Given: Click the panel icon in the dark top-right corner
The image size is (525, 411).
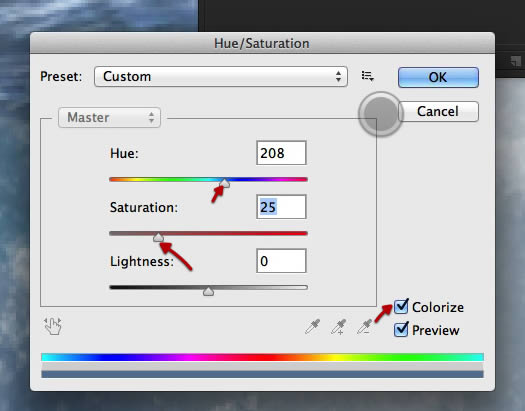Looking at the screenshot, I should 516,61.
